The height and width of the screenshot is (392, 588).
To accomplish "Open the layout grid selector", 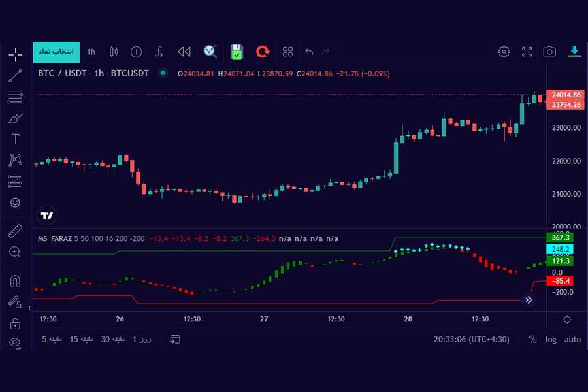I will pyautogui.click(x=287, y=52).
